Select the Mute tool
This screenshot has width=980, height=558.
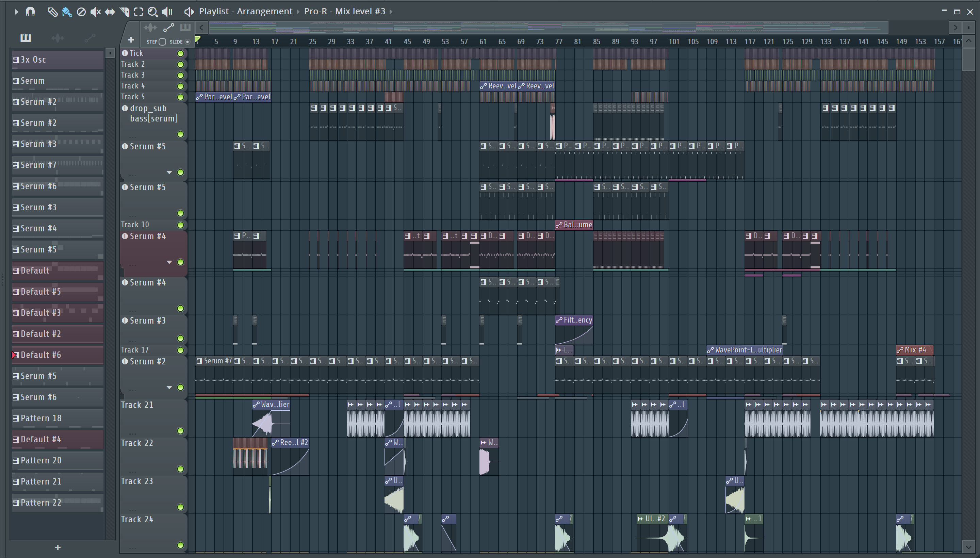point(95,12)
